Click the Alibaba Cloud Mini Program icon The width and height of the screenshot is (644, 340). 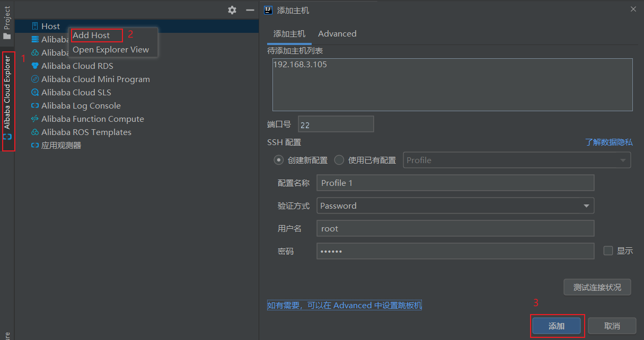click(35, 79)
